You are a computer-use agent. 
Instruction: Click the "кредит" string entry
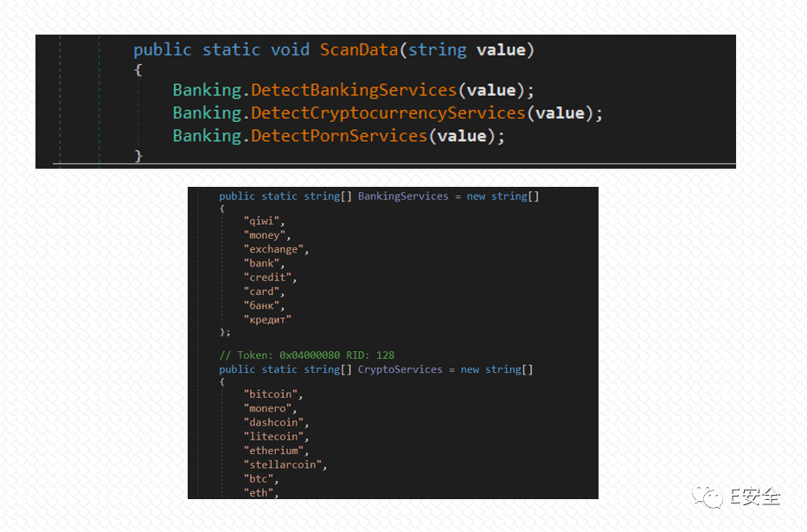[267, 319]
